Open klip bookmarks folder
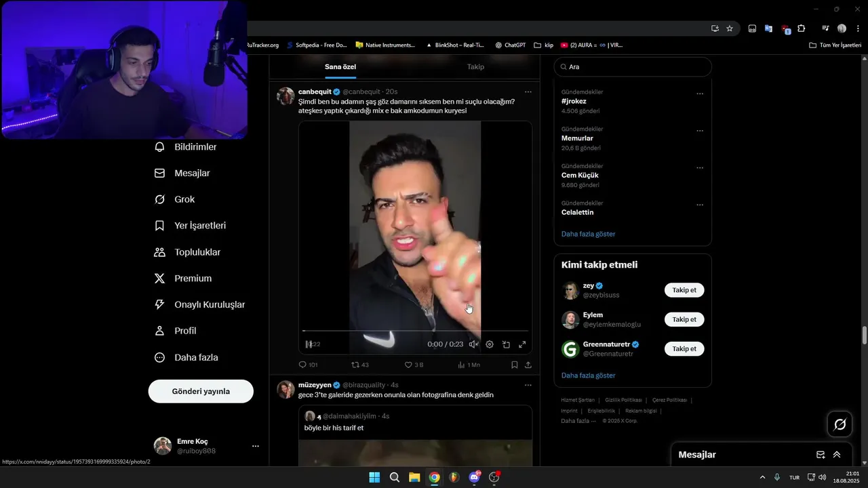The image size is (868, 488). (x=543, y=45)
